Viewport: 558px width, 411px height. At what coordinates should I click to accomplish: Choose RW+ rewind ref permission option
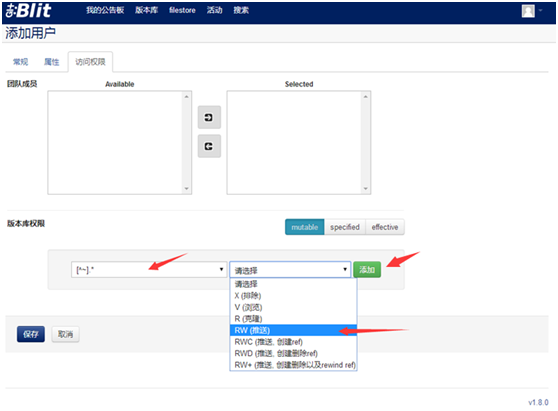click(x=293, y=365)
